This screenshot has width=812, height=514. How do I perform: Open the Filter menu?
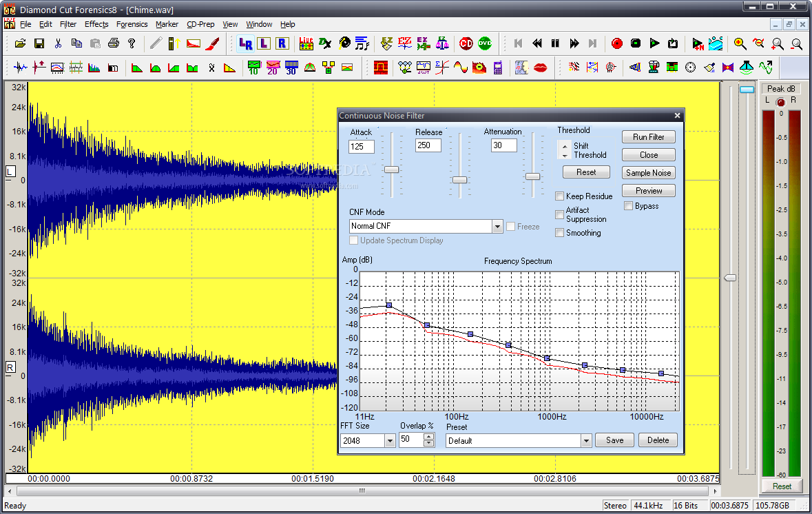[68, 24]
